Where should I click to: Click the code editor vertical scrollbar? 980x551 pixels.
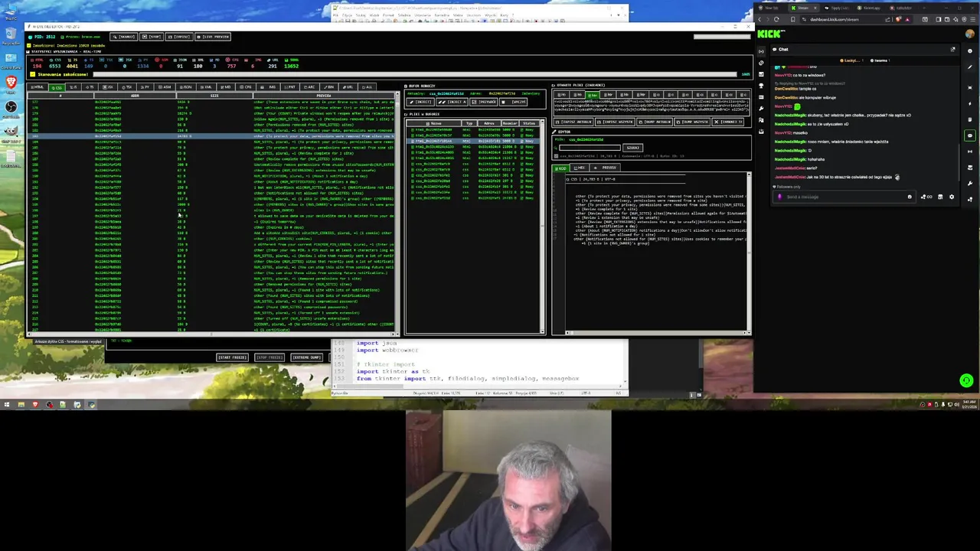748,253
